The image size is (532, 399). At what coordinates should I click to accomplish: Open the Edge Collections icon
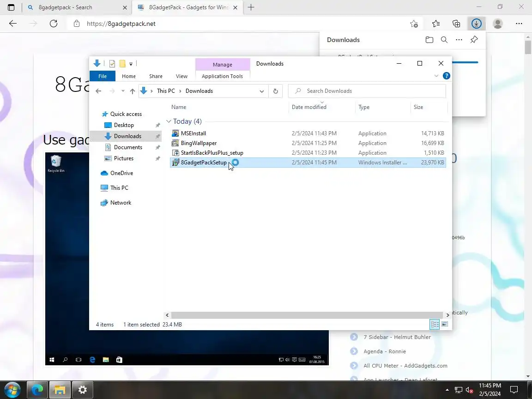pyautogui.click(x=456, y=24)
